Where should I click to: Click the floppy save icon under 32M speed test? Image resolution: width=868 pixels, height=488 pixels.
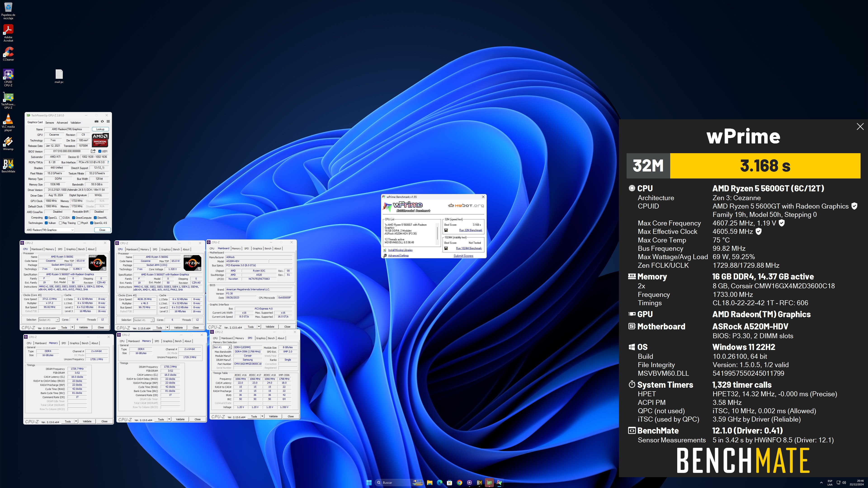(446, 230)
